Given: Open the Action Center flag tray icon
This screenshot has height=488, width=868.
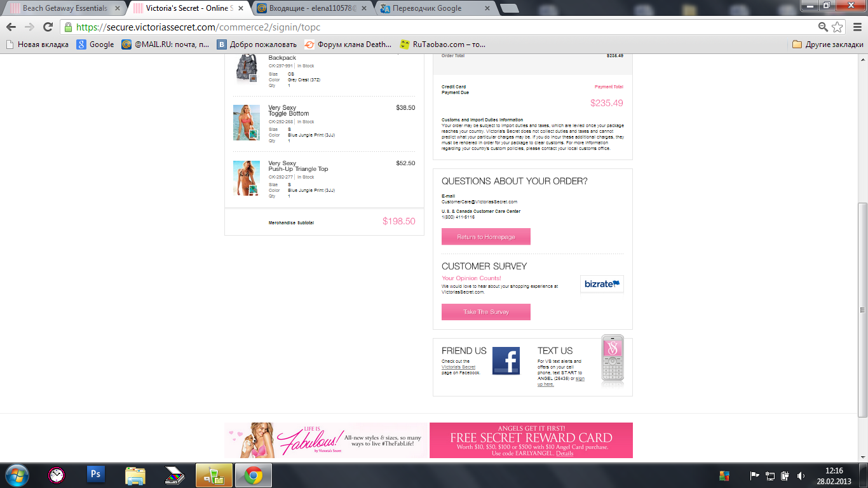Looking at the screenshot, I should pos(755,475).
